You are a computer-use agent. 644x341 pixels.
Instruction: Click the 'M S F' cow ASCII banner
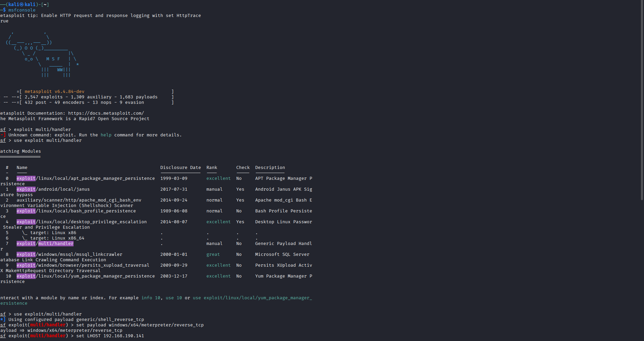[x=53, y=59]
